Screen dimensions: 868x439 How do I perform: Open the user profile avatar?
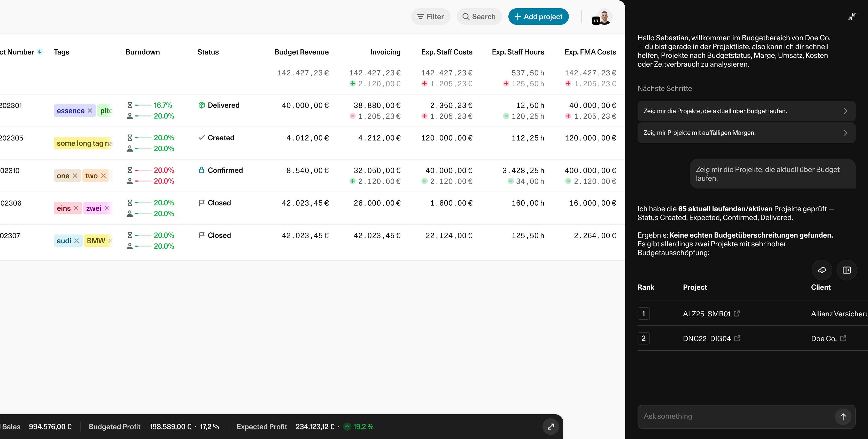point(604,17)
